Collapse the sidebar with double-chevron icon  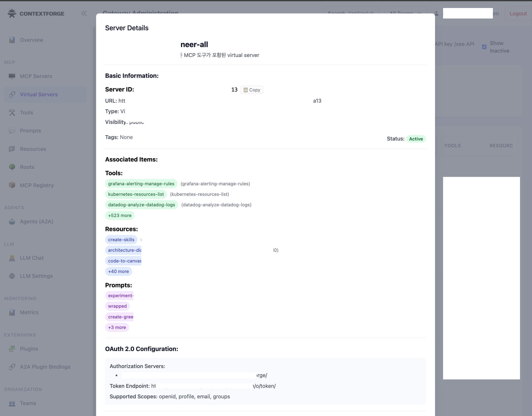84,13
